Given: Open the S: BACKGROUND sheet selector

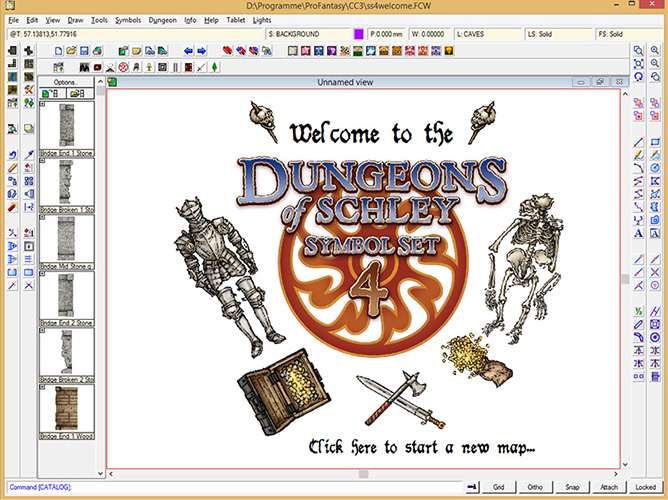Looking at the screenshot, I should pyautogui.click(x=308, y=34).
